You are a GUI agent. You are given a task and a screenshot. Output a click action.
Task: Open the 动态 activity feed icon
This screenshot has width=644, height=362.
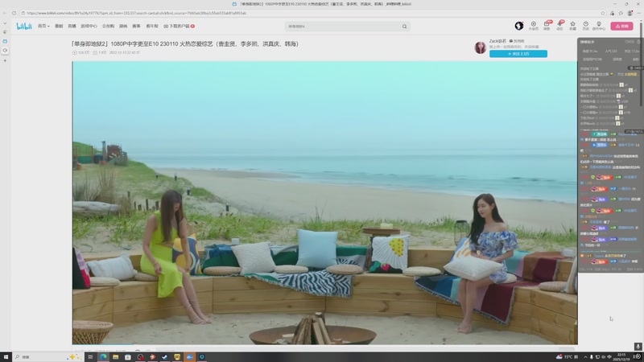559,26
